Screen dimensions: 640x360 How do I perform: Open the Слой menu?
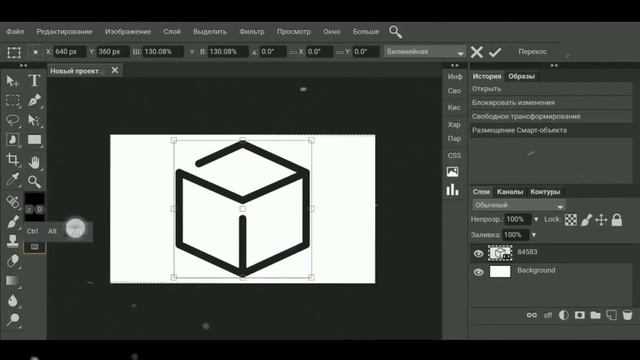172,31
